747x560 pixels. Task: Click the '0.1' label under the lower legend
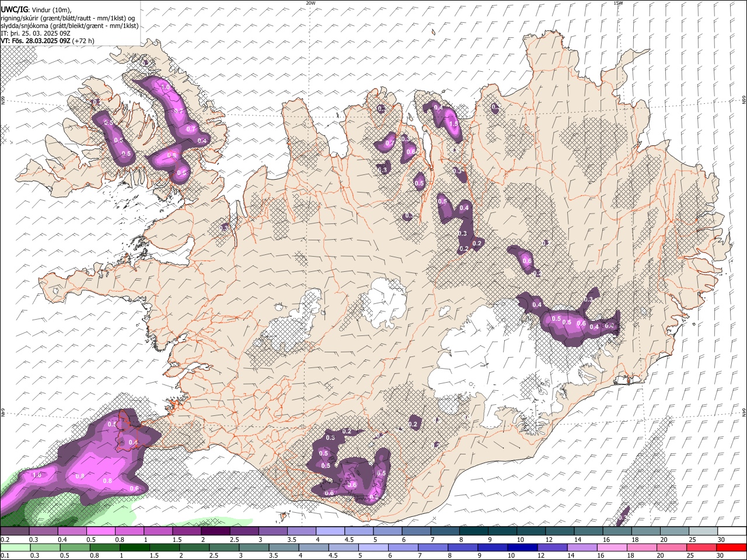click(x=4, y=556)
